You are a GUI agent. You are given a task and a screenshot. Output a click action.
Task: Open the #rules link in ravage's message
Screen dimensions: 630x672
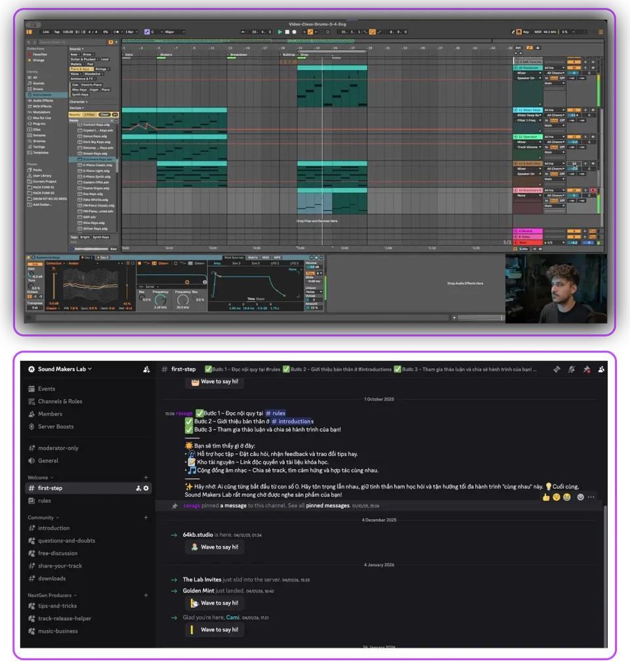(275, 413)
